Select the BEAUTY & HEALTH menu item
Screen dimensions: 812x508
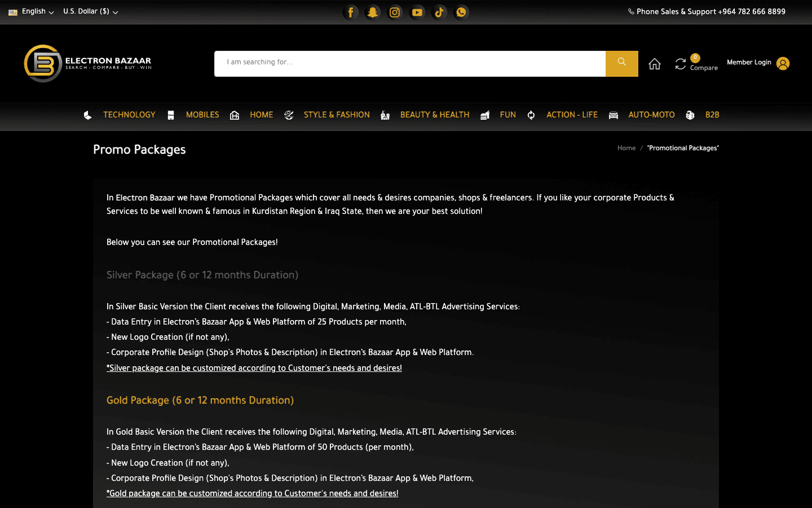[435, 115]
